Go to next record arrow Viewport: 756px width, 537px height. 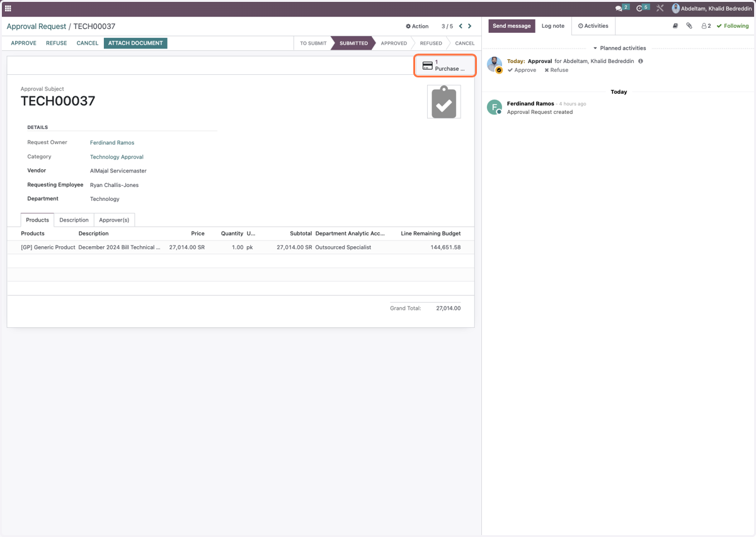469,26
